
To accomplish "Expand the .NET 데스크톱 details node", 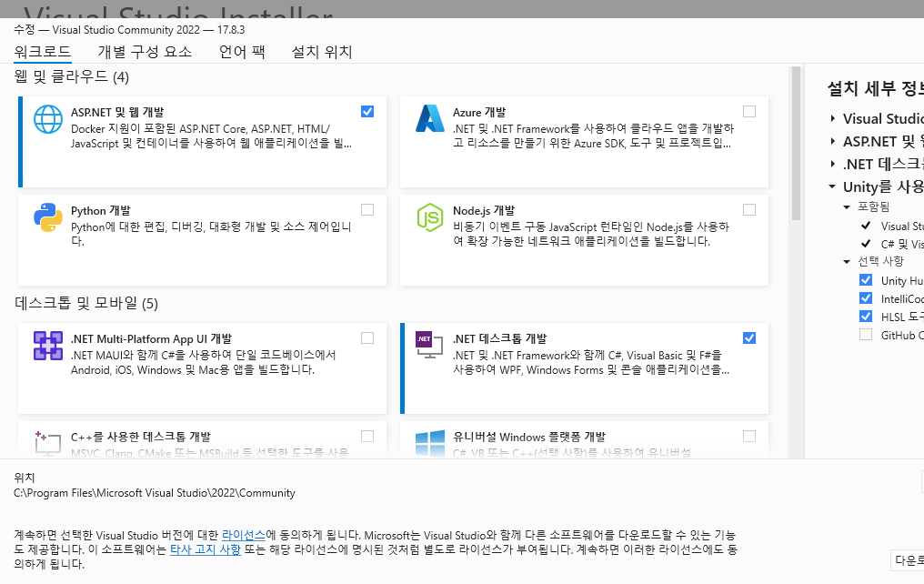I will click(x=832, y=164).
